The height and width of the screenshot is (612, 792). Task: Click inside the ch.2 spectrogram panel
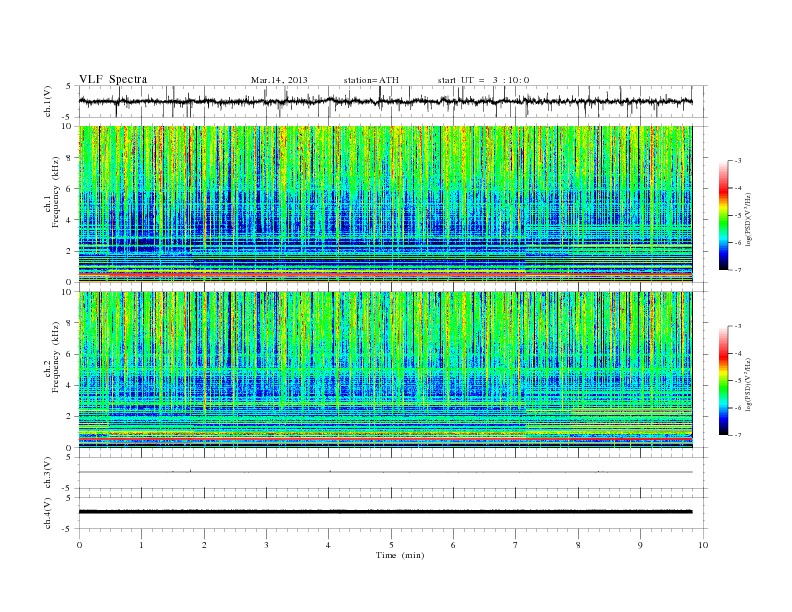(385, 370)
